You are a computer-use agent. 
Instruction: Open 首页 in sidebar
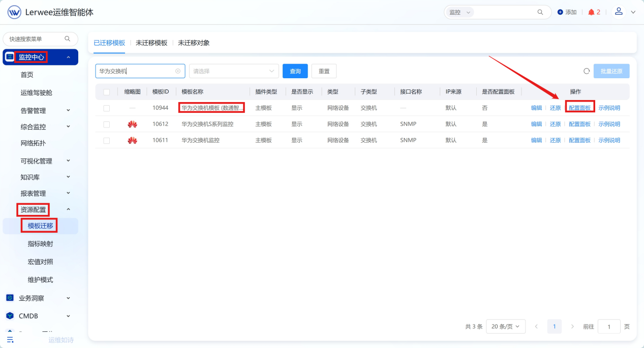click(27, 75)
